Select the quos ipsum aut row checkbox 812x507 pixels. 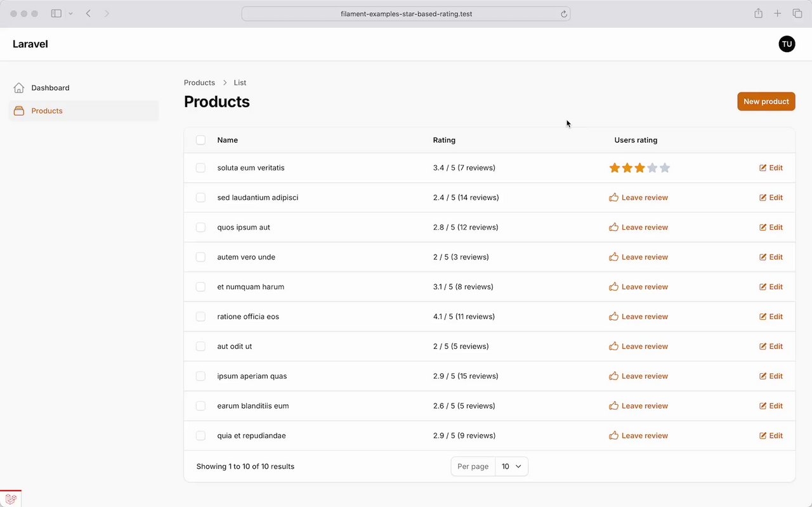coord(200,227)
